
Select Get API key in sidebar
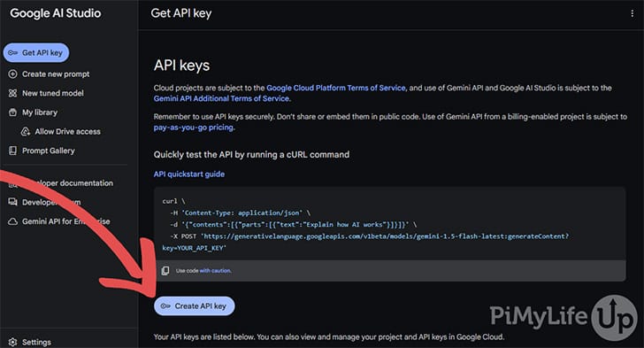36,52
